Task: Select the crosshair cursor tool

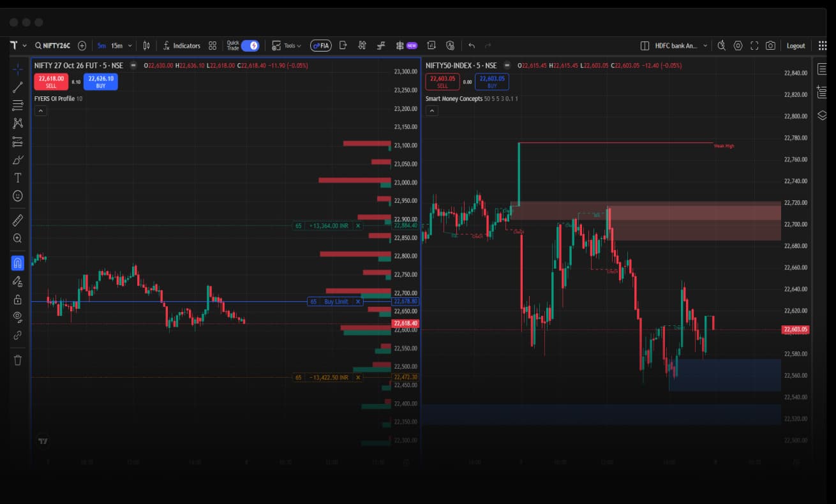Action: [x=18, y=69]
